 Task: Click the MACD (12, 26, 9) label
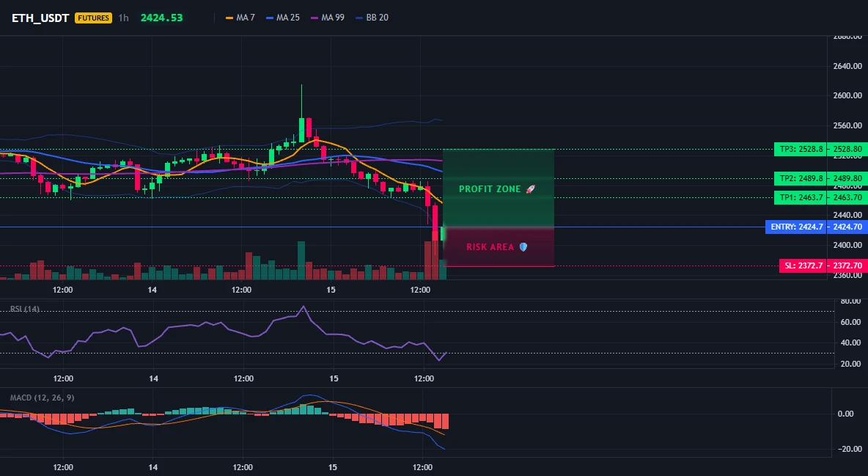(42, 398)
